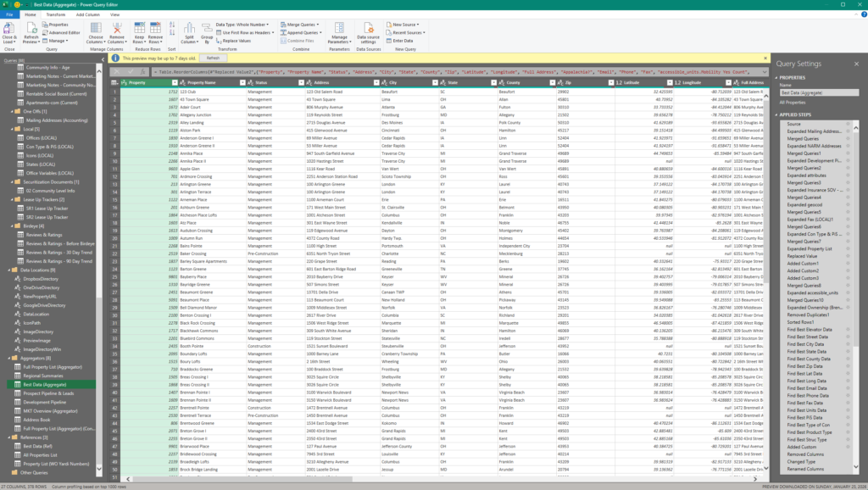Collapse the Local [5] query folder
This screenshot has height=490, width=868.
(x=14, y=129)
